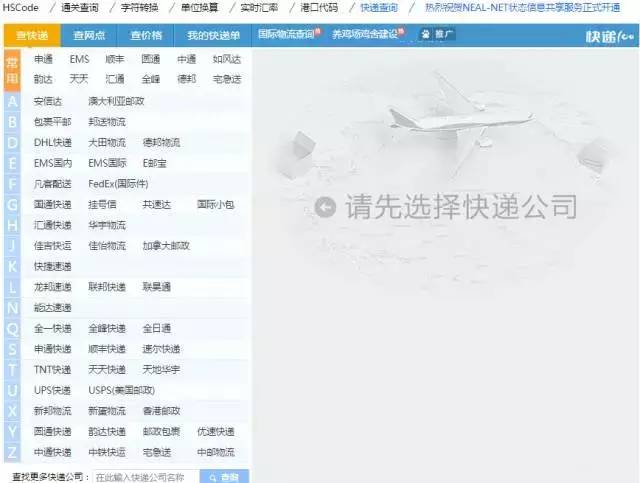Choose EMS in common couriers
Viewport: 640px width, 483px height.
79,59
